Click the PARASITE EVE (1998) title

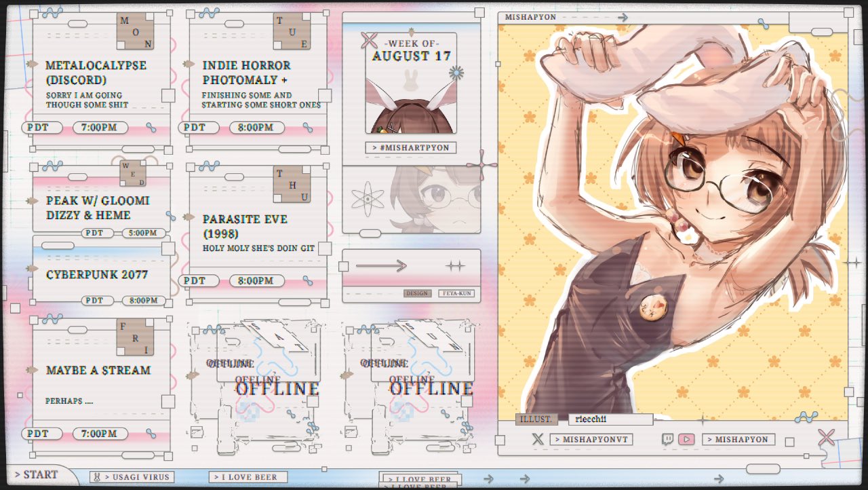click(245, 226)
